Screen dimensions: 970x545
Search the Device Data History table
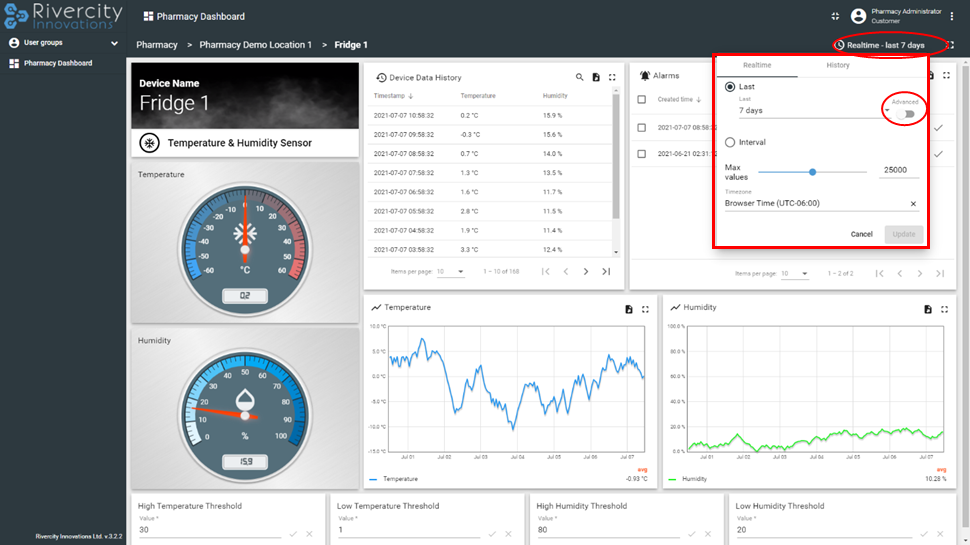pyautogui.click(x=579, y=77)
